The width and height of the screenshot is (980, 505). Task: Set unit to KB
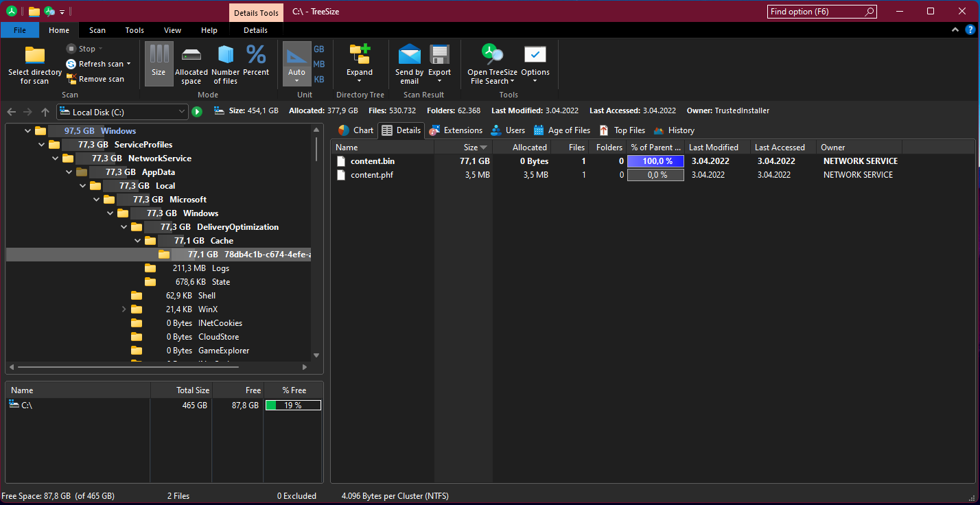click(318, 80)
